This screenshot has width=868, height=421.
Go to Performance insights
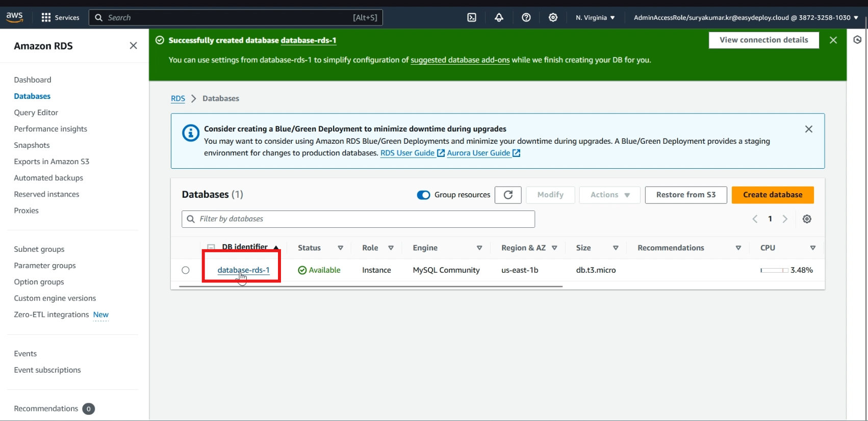pyautogui.click(x=50, y=128)
